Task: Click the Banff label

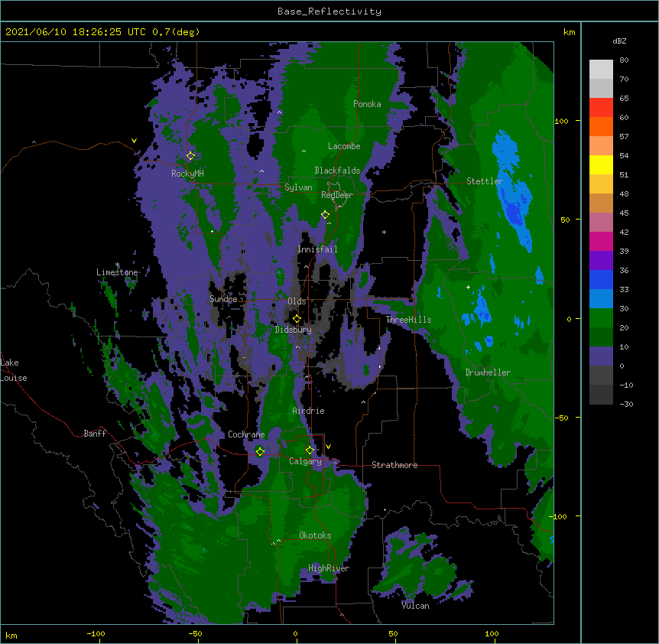Action: (x=95, y=434)
